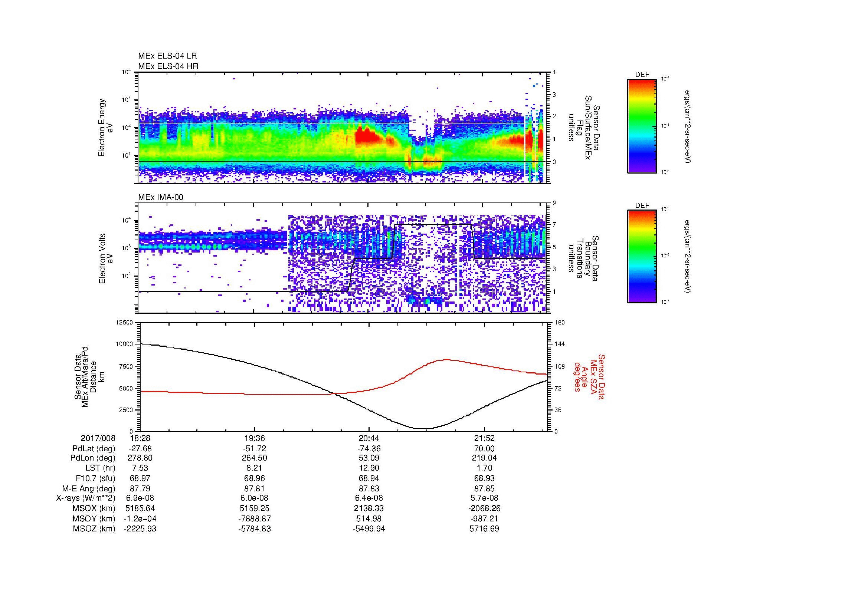This screenshot has height=613, width=868.
Task: Click LST value '1.70'
Action: point(484,468)
